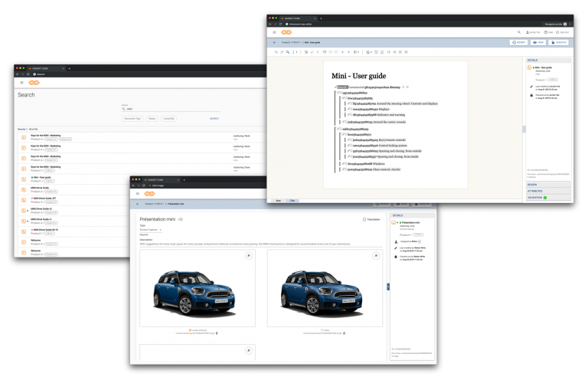Open the Status filter in Search window
588x377 pixels.
pos(152,119)
